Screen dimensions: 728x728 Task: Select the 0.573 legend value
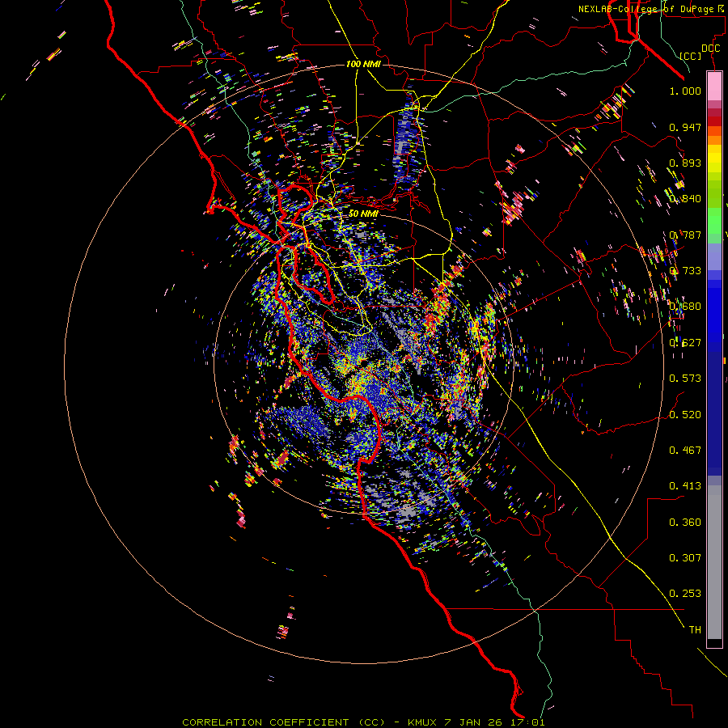(x=685, y=379)
